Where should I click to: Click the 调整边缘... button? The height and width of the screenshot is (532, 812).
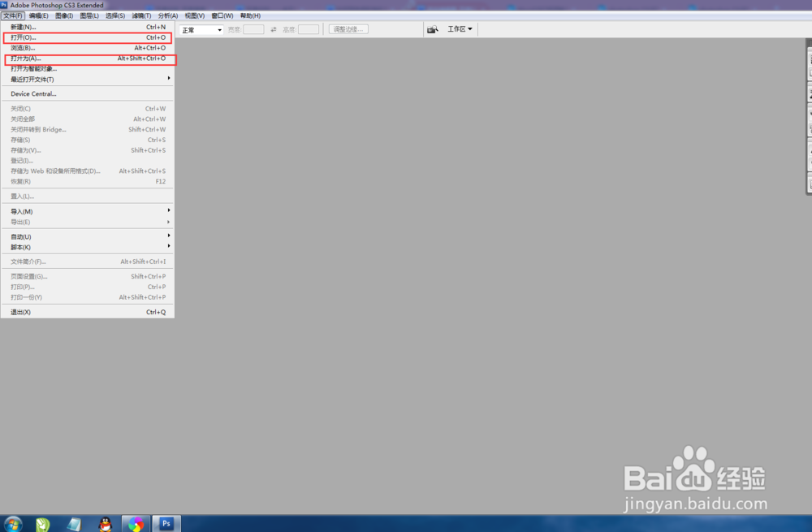click(348, 29)
